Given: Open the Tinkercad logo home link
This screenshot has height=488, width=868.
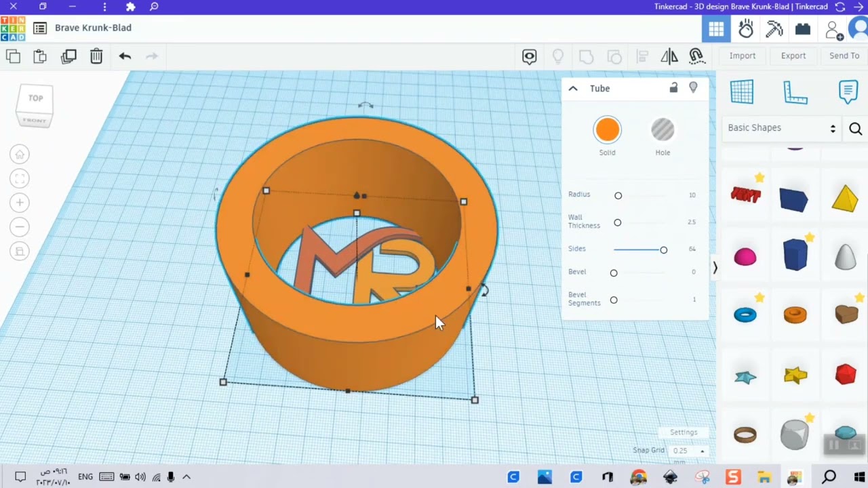Looking at the screenshot, I should point(13,28).
